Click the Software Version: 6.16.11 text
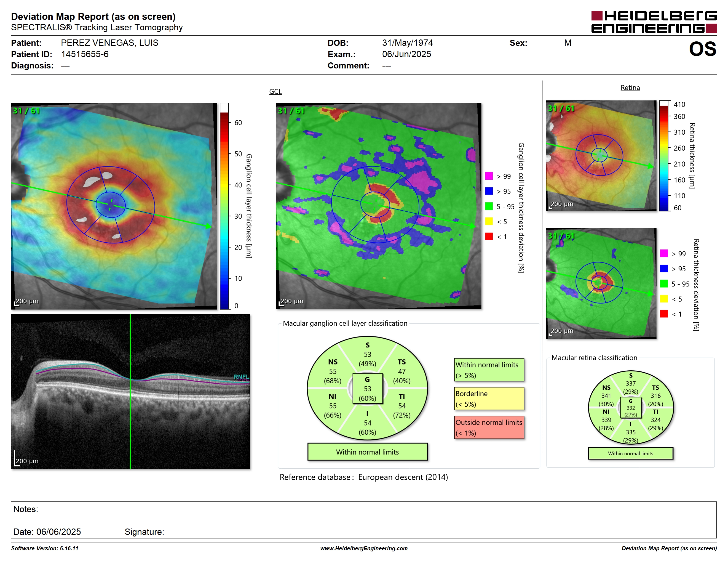 click(x=45, y=548)
